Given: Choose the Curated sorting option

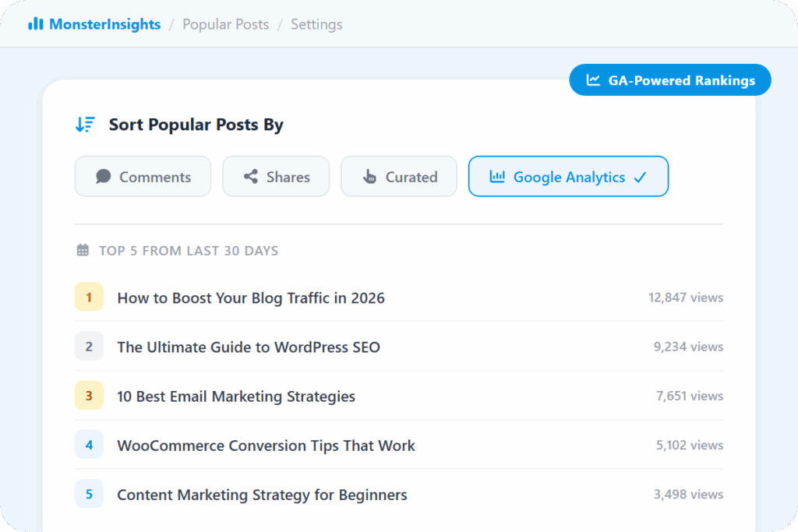Looking at the screenshot, I should [x=399, y=177].
